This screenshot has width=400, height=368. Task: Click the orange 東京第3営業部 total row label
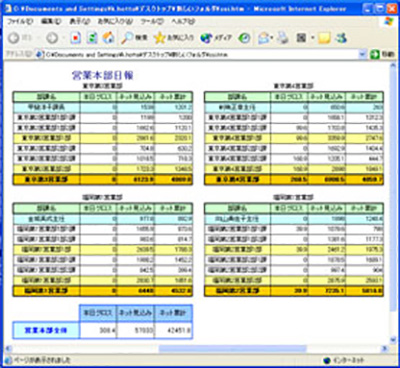46,180
